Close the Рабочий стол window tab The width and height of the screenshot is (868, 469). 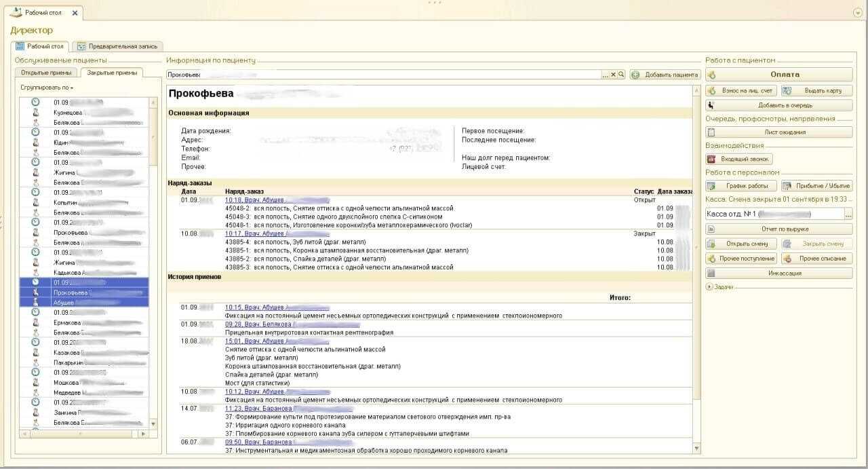point(74,13)
